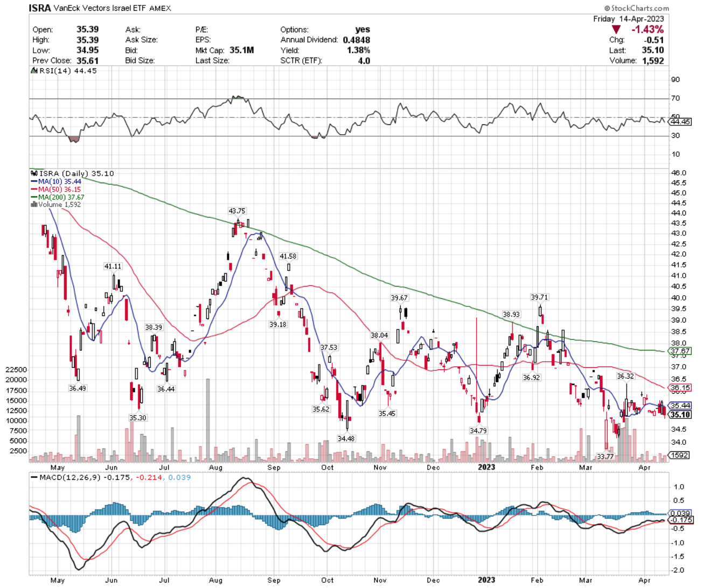Click the 36.32 price annotation
The height and width of the screenshot is (588, 710).
tap(625, 376)
